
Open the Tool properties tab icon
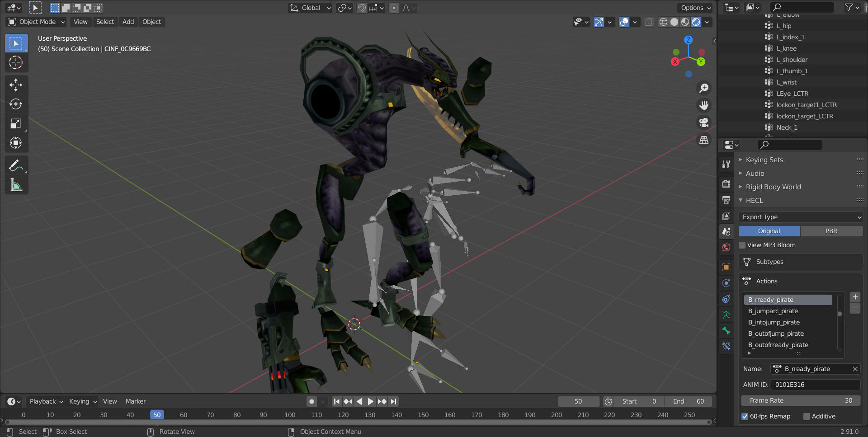(726, 164)
